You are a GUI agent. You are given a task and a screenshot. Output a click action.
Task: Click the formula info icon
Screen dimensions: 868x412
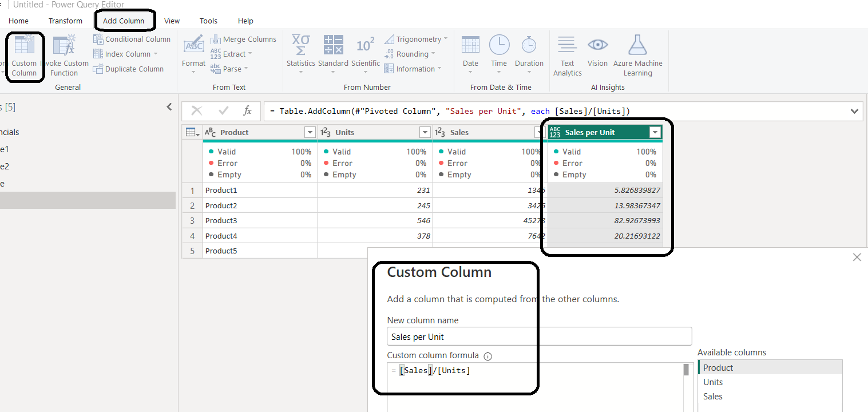(x=487, y=356)
